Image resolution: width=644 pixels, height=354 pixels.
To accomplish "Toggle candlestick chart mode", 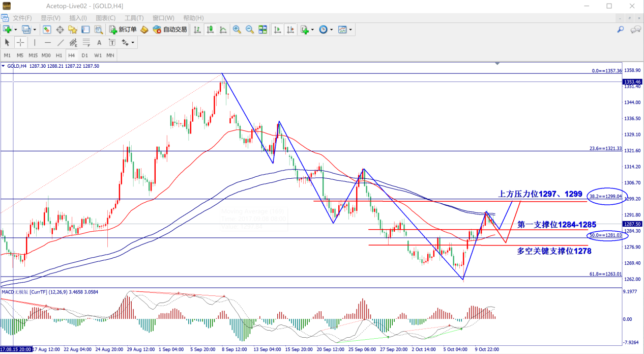I will [210, 30].
